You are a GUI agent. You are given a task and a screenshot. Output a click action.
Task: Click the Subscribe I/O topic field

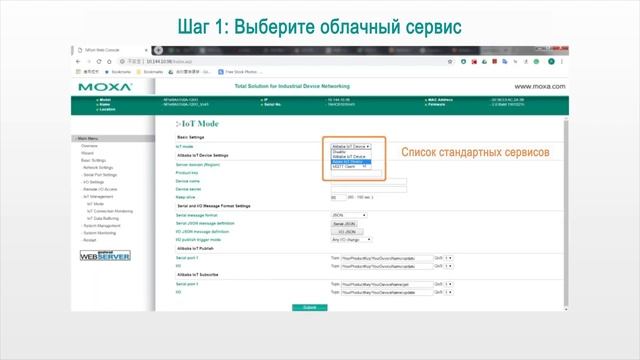point(387,293)
